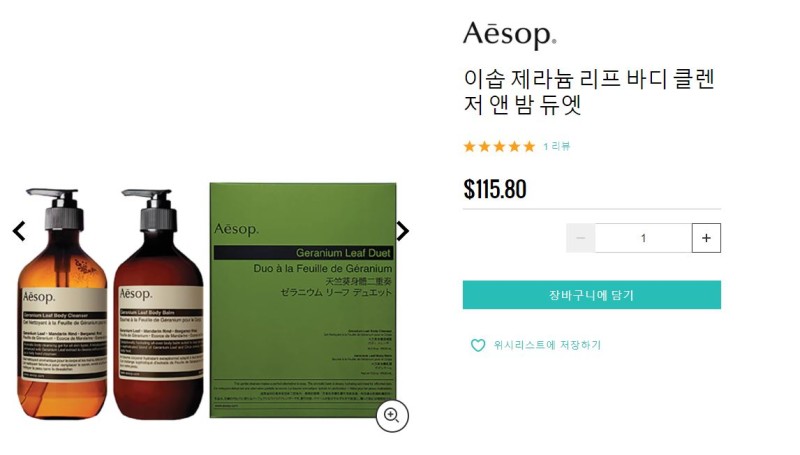Viewport: 800px width, 455px height.
Task: Open the magnifier zoom on product image
Action: tap(392, 416)
